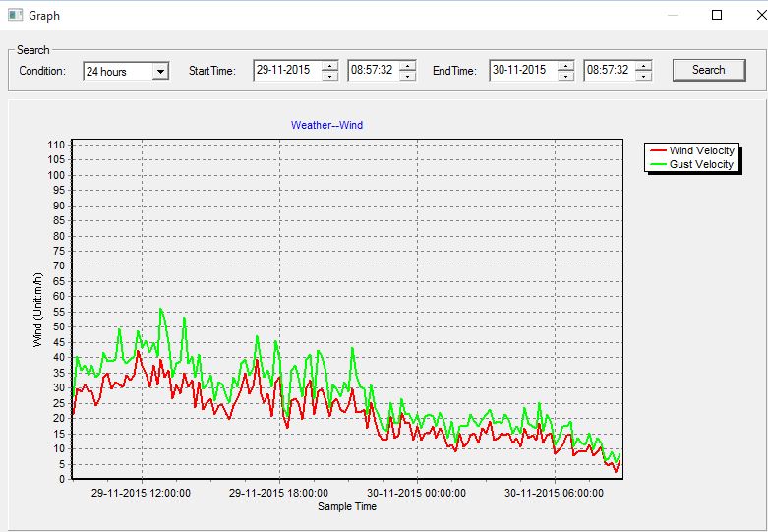Increase End Time clock with up arrow
Screen dimensions: 768x532
(x=643, y=66)
